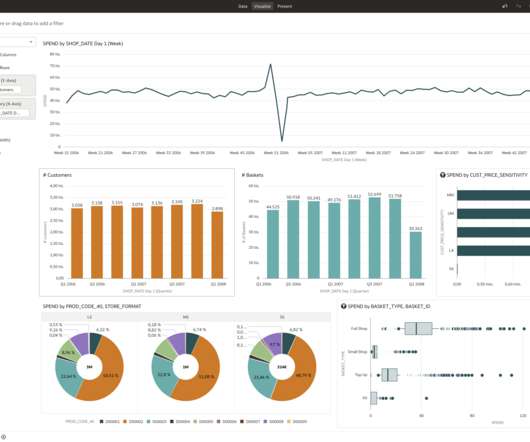Select the SHOP_DATE pill under Category (X-Axis)
This screenshot has width=530, height=442.
pos(14,113)
